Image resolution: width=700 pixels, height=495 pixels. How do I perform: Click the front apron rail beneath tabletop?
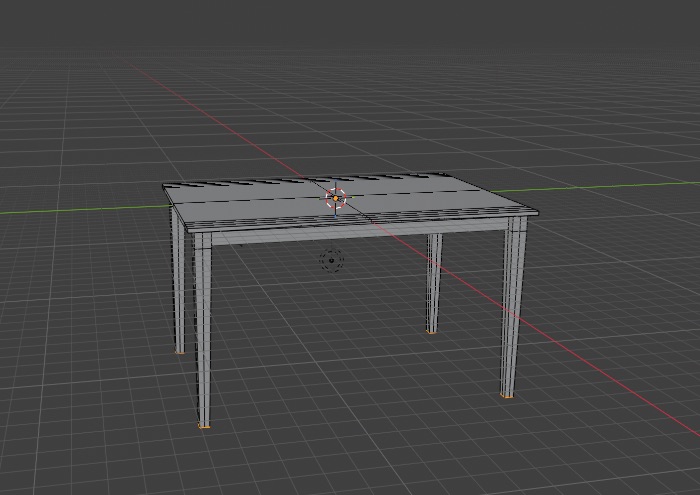[x=359, y=231]
